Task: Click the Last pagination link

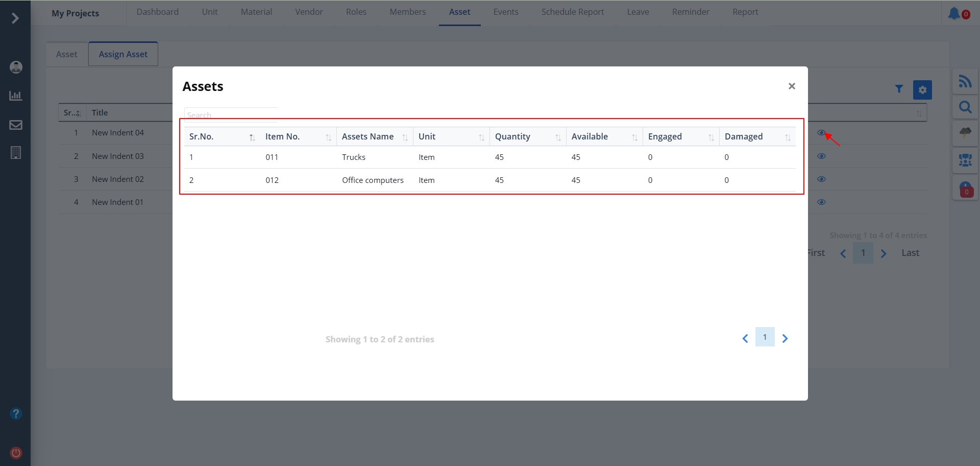Action: pos(910,253)
